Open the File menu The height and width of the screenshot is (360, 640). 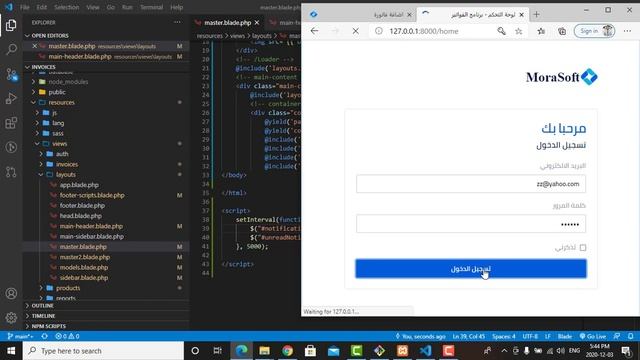coord(24,7)
